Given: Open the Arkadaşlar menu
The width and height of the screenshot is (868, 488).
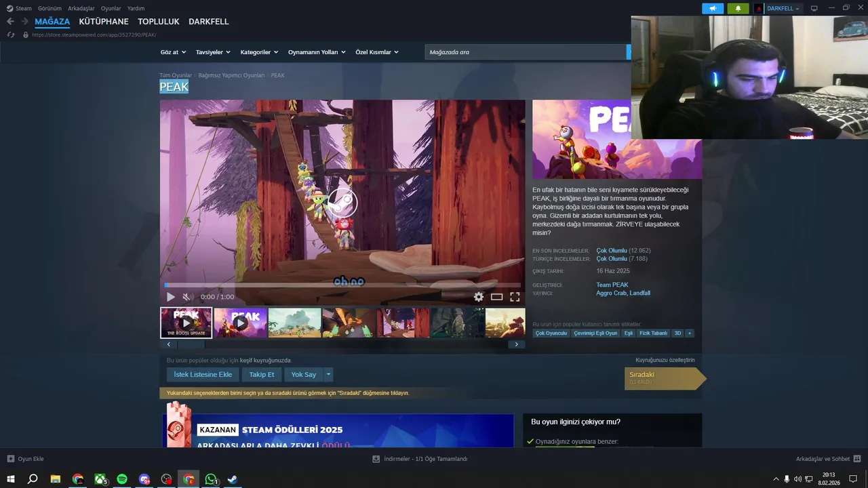Looking at the screenshot, I should click(x=81, y=8).
